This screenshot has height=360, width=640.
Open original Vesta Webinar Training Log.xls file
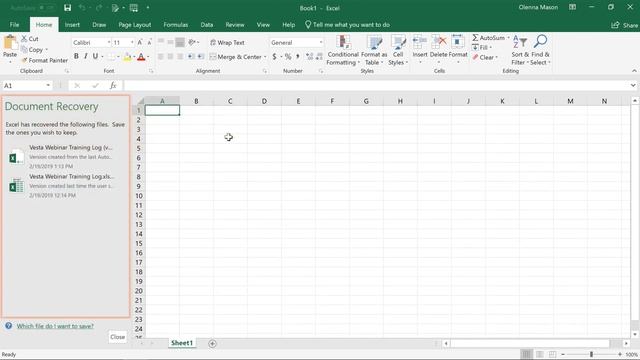pos(65,186)
